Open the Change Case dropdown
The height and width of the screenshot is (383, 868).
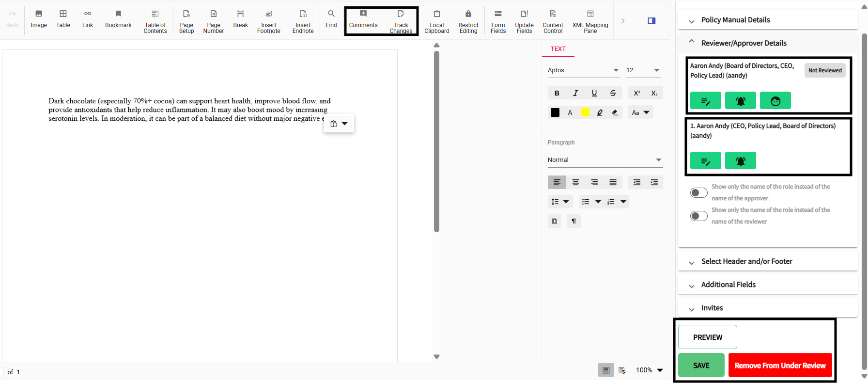click(x=640, y=112)
